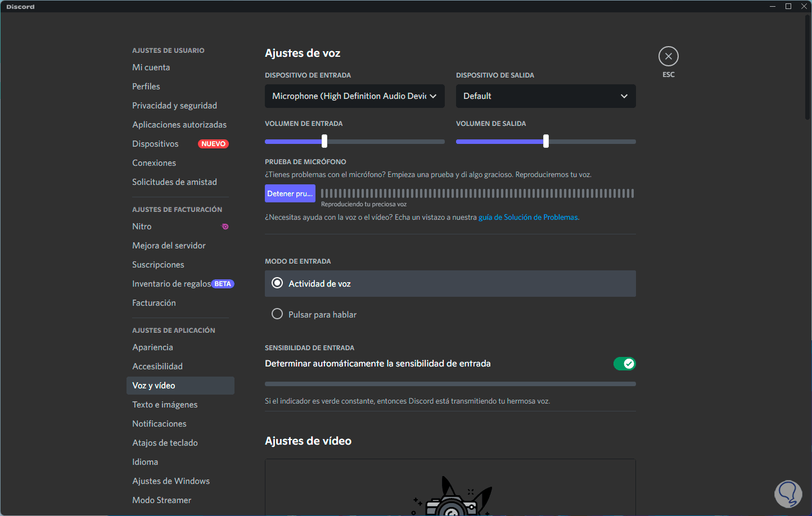Maximize the Discord window
The height and width of the screenshot is (516, 812).
[x=788, y=6]
